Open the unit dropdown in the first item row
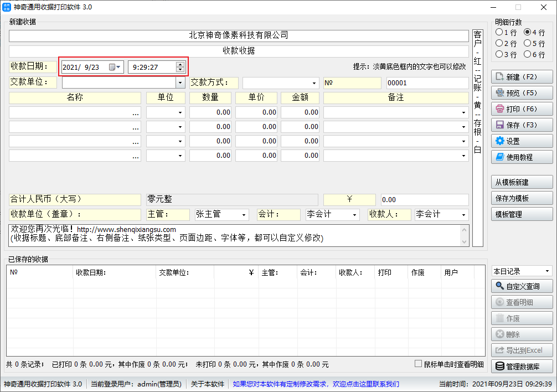557x392 pixels. click(x=180, y=112)
